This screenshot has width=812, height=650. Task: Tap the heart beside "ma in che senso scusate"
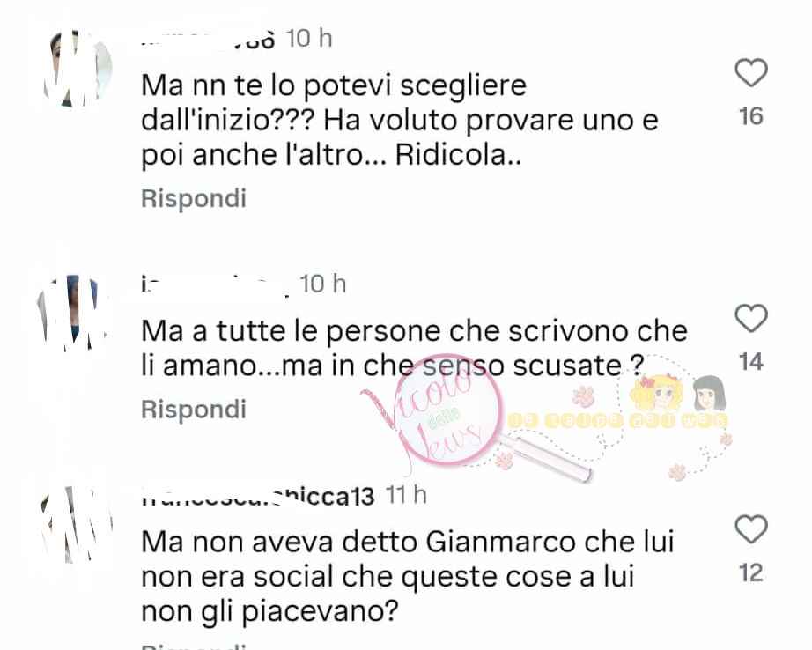[x=751, y=318]
